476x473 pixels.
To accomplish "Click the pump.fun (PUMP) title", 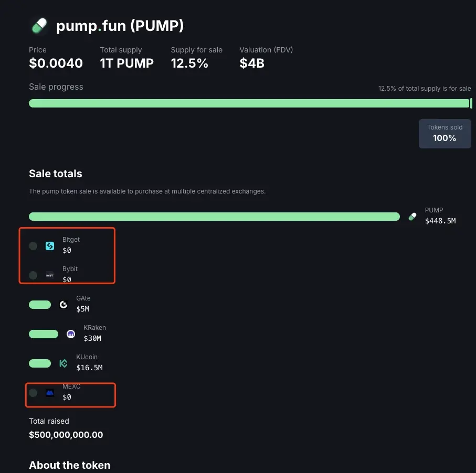I will (120, 26).
